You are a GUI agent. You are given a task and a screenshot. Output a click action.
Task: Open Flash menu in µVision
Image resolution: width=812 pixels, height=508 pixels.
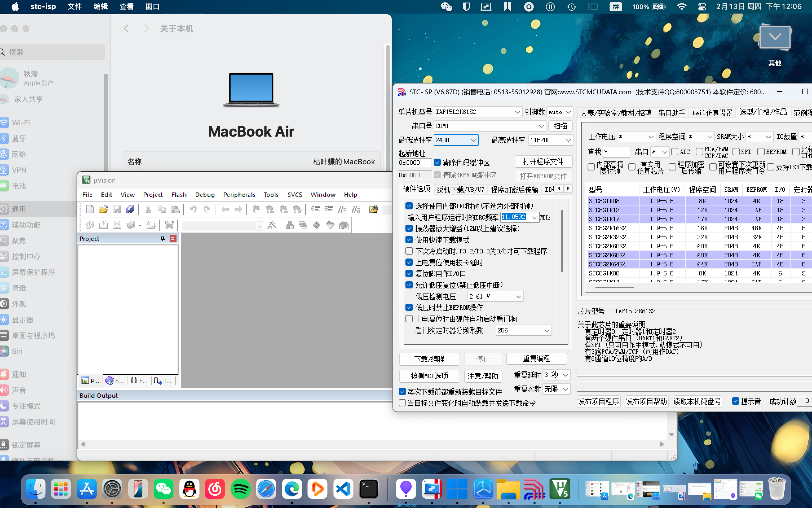(x=179, y=194)
